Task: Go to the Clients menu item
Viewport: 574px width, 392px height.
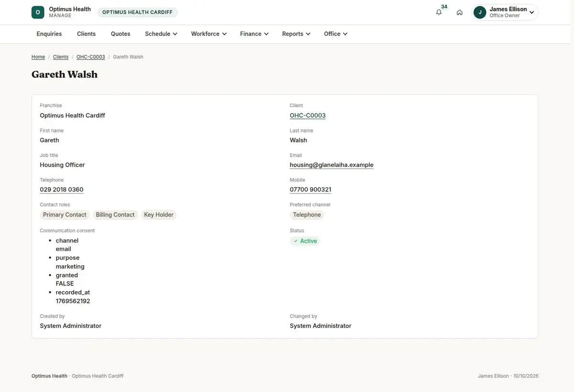Action: click(x=87, y=34)
